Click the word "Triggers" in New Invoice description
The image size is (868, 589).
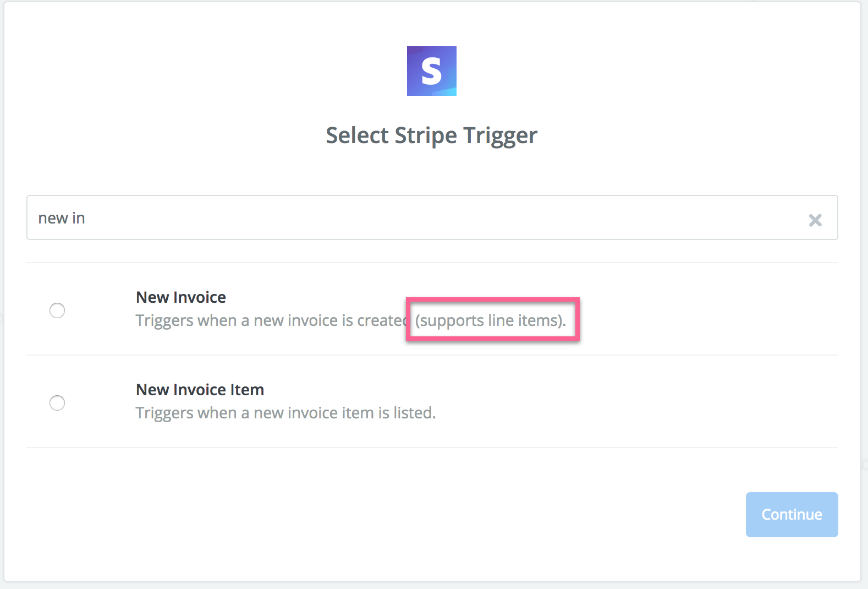(164, 320)
